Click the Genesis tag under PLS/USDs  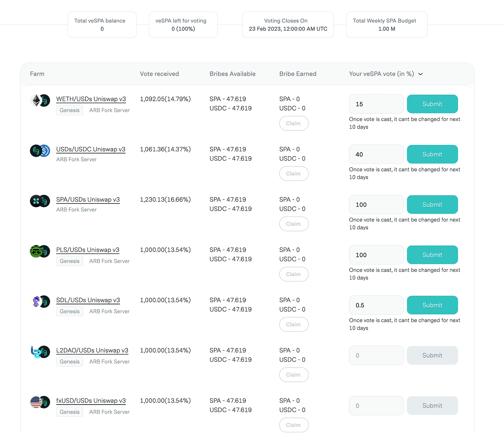pos(70,261)
